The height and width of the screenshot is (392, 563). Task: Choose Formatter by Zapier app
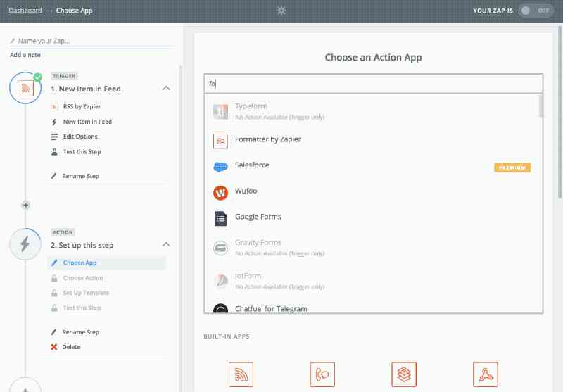tap(374, 141)
